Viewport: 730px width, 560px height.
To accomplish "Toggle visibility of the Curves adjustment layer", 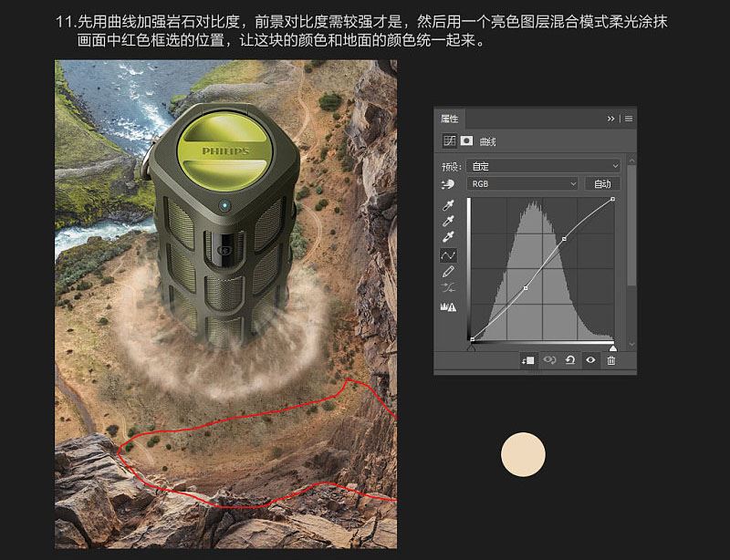I will (x=590, y=359).
